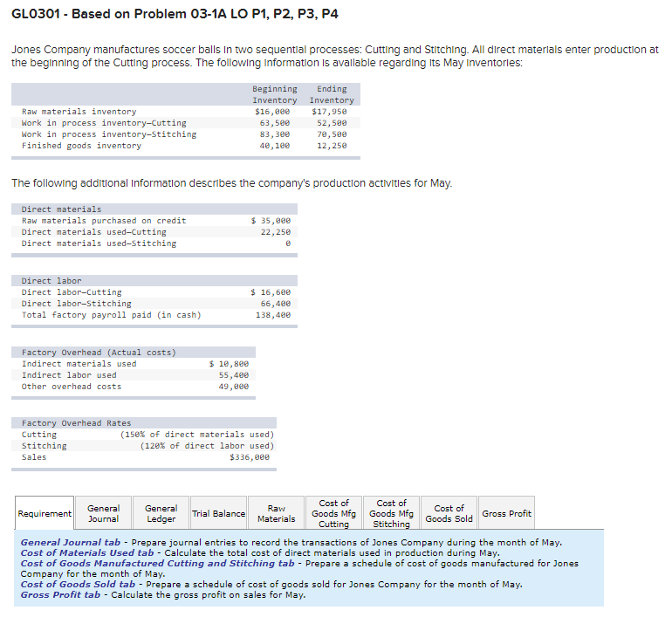Click the Beginning Inventory column header

tap(275, 94)
